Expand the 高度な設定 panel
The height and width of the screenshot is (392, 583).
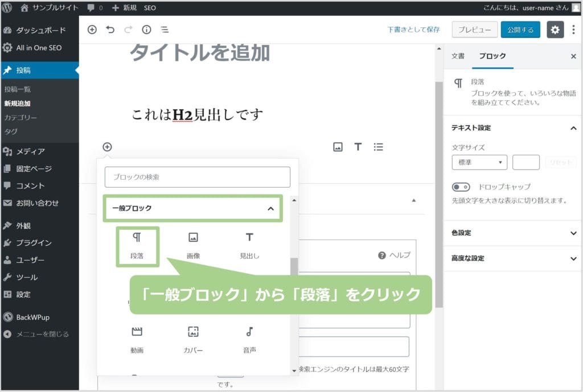[513, 258]
